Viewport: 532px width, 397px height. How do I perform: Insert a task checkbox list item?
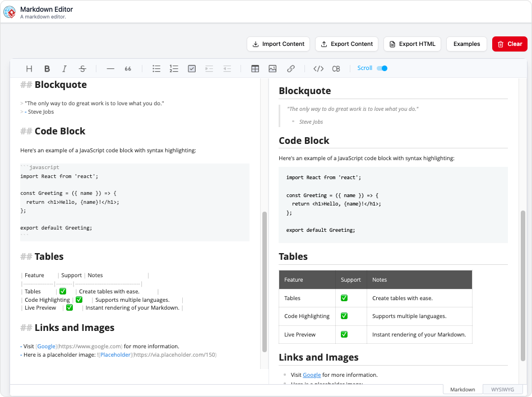[x=192, y=69]
